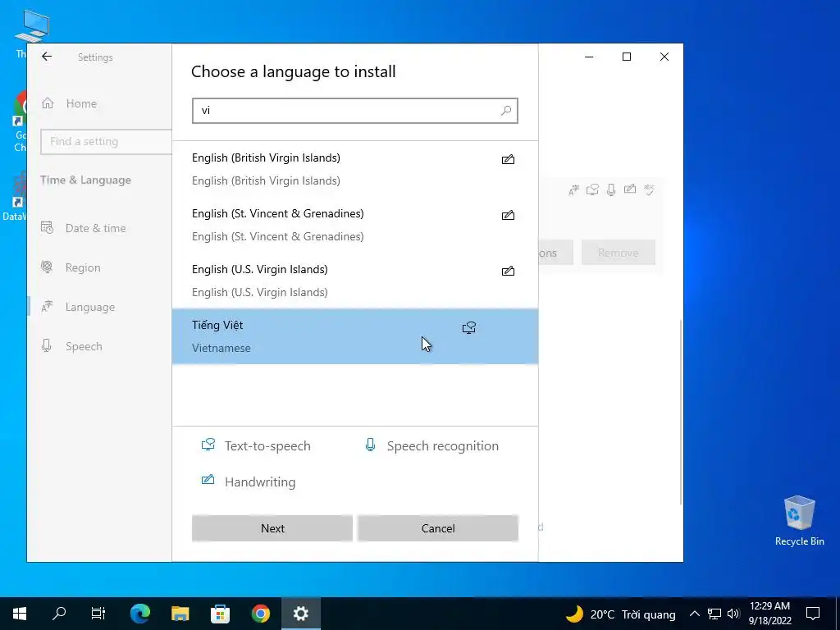Click the Settings gear taskbar icon
The width and height of the screenshot is (840, 630).
click(x=301, y=614)
